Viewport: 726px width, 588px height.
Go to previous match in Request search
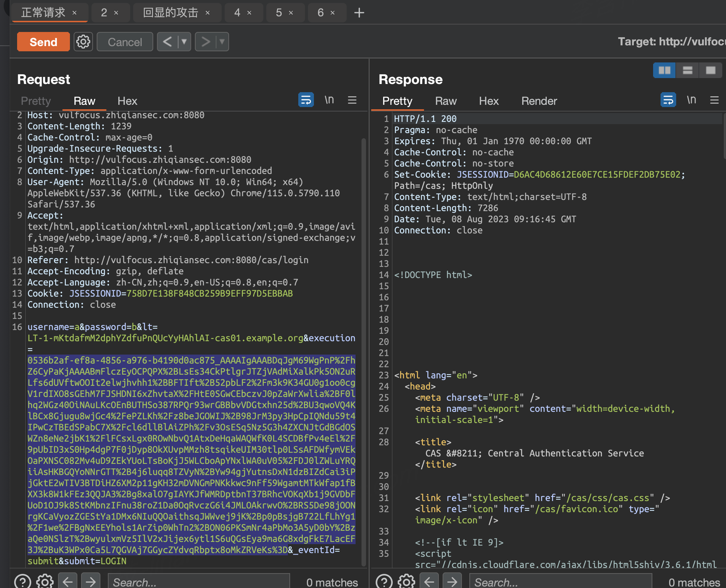click(x=67, y=581)
